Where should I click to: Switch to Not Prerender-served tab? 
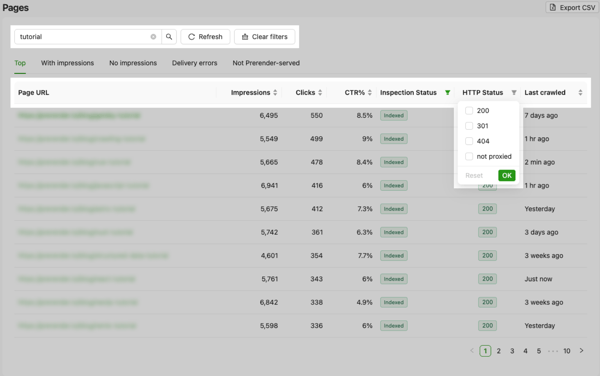266,63
